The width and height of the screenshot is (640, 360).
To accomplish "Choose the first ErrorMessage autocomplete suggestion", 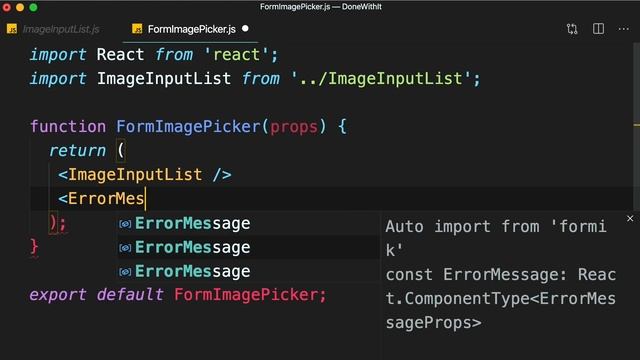I will (x=248, y=224).
